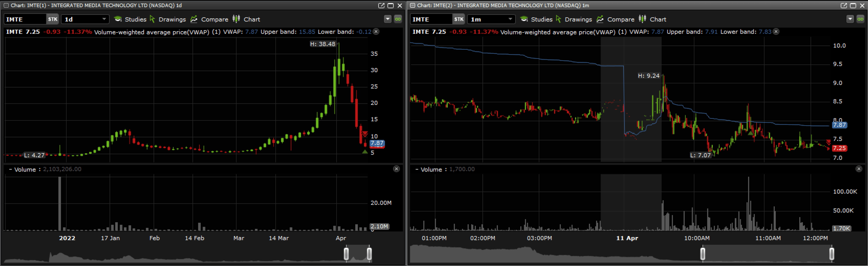Click the STK button in daily chart

point(53,19)
